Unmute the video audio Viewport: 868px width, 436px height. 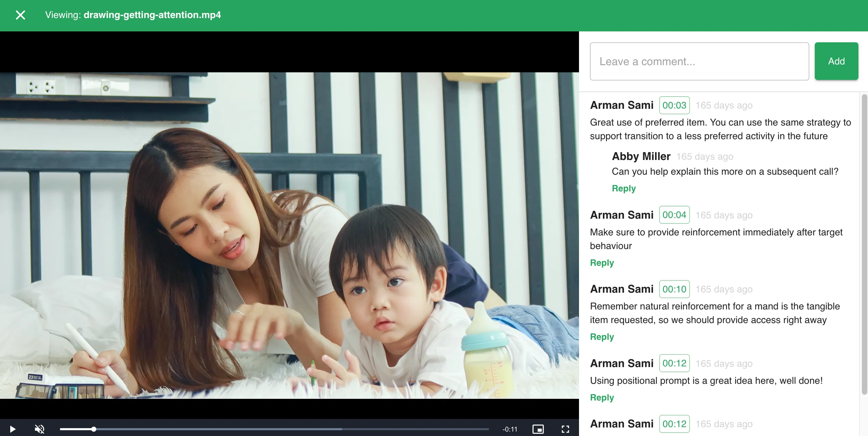(x=40, y=429)
